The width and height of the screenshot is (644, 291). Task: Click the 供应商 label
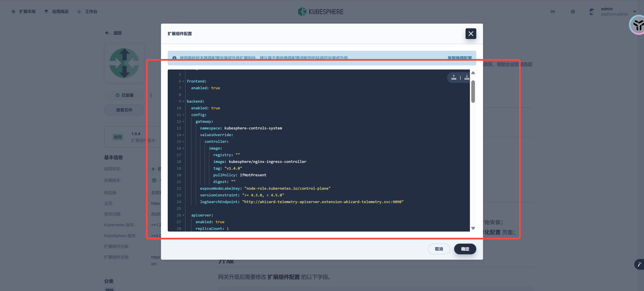(111, 193)
